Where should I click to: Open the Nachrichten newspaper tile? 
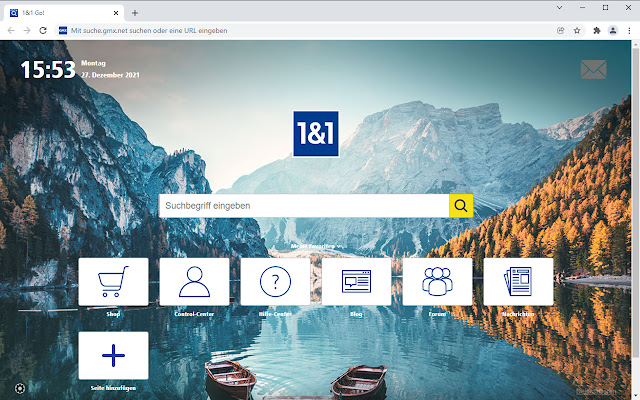(518, 282)
